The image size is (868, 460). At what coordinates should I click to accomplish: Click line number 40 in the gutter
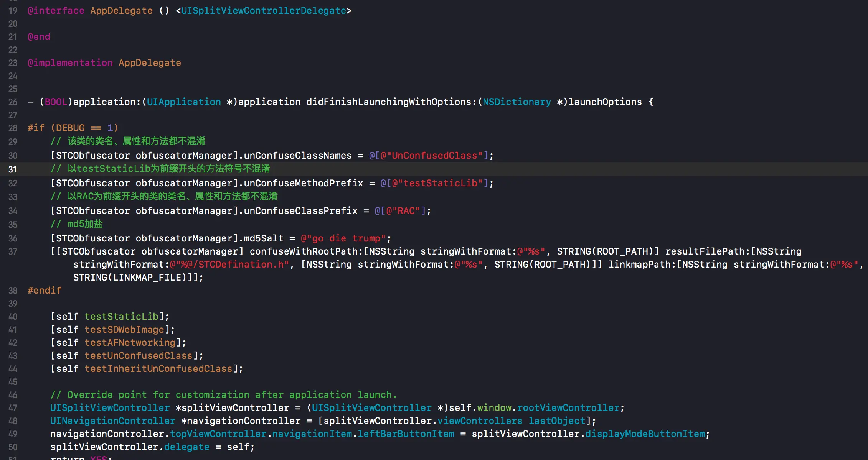pos(13,317)
